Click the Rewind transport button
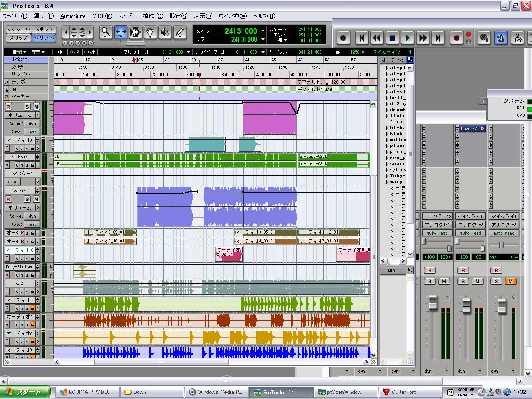 pos(377,38)
